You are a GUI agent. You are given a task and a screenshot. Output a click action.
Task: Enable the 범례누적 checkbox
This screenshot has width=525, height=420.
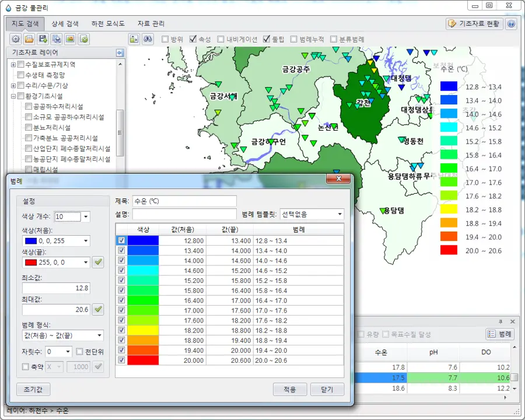[x=293, y=39]
